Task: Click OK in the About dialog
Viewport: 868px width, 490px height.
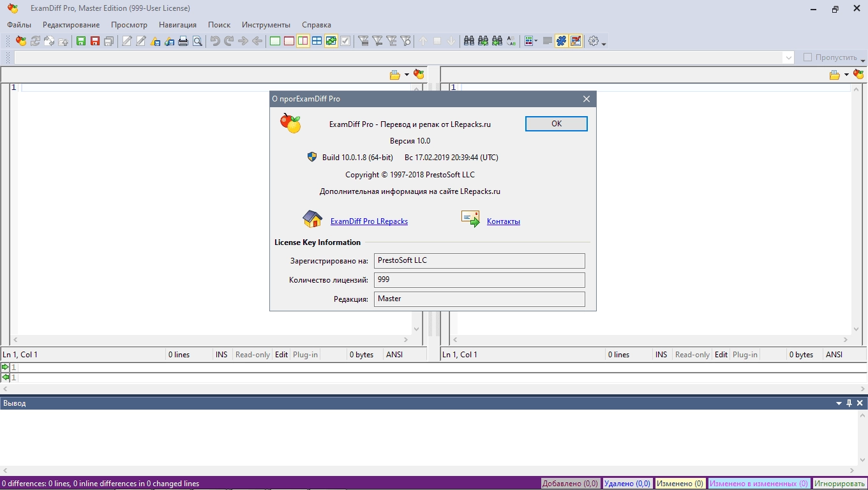Action: point(557,124)
